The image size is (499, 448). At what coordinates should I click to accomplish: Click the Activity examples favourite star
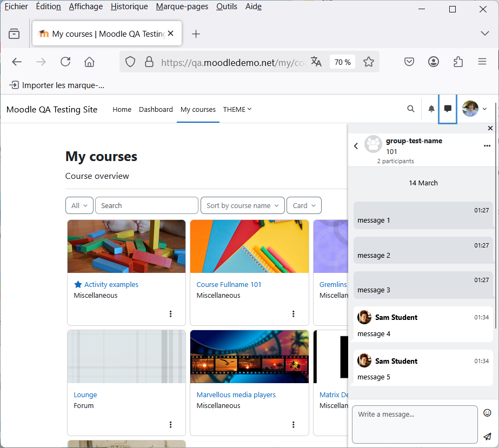pos(78,284)
